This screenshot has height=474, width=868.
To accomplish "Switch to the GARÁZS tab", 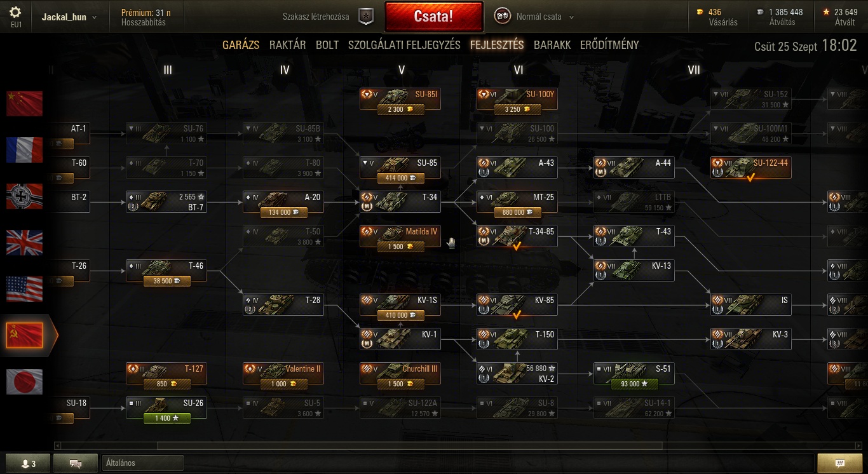I will click(x=241, y=45).
